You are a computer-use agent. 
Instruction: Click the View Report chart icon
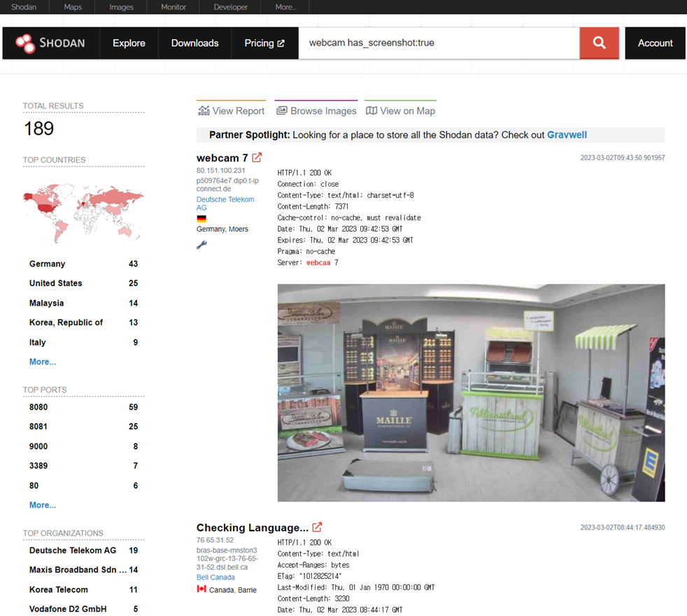(204, 110)
